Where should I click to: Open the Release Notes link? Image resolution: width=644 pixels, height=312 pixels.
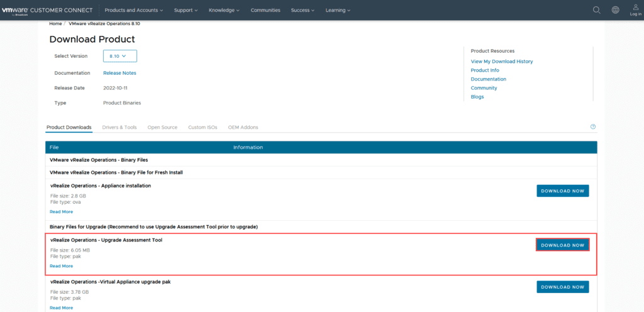[x=119, y=73]
